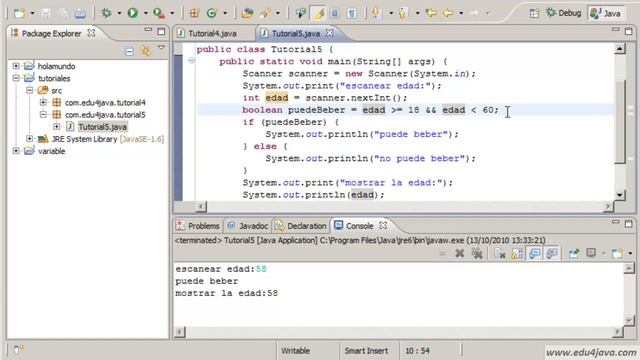Viewport: 640px width, 360px height.
Task: Expand the com.edu4java.tutorial4 package node
Action: point(43,102)
